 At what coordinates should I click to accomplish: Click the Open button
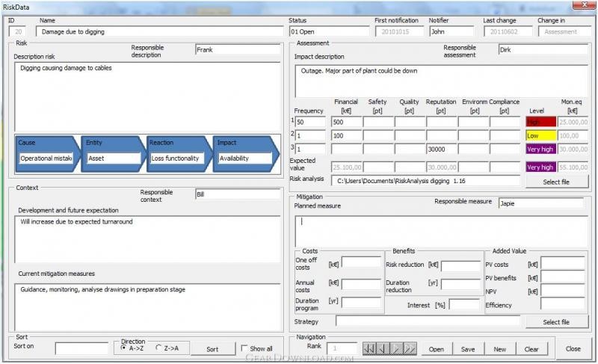[x=437, y=349]
